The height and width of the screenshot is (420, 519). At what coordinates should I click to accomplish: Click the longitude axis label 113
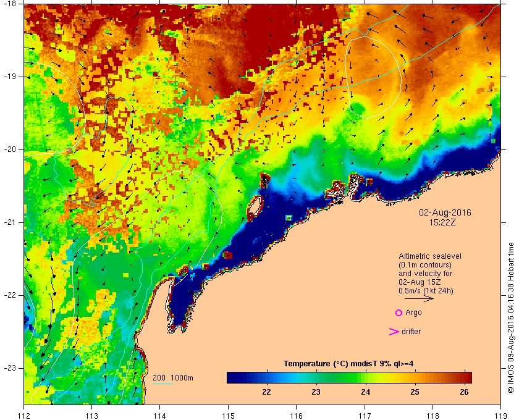tap(91, 416)
